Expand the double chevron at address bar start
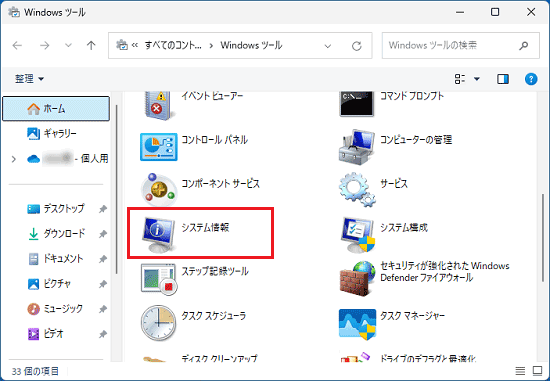 (135, 45)
